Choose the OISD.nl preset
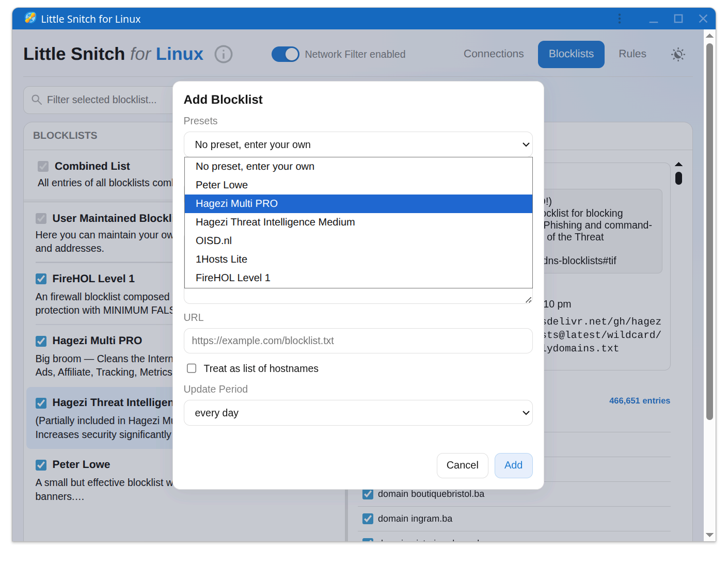 (358, 241)
